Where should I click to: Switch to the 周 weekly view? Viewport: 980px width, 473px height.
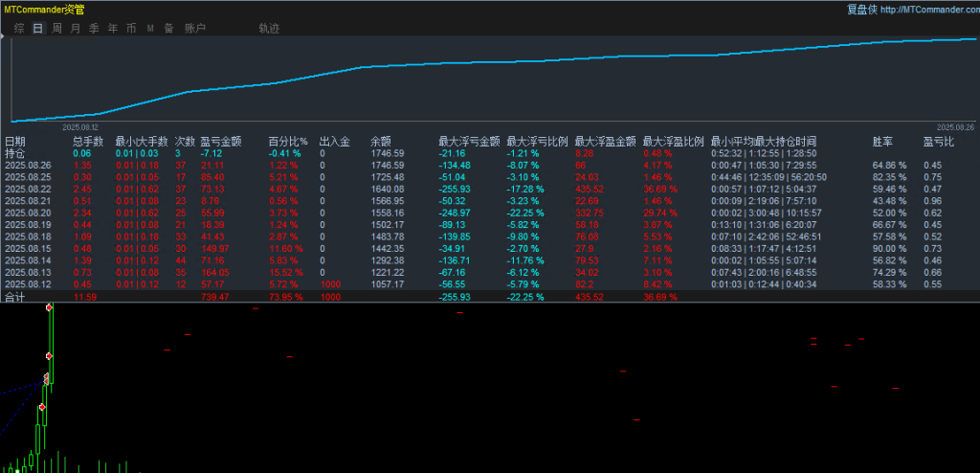pyautogui.click(x=57, y=29)
